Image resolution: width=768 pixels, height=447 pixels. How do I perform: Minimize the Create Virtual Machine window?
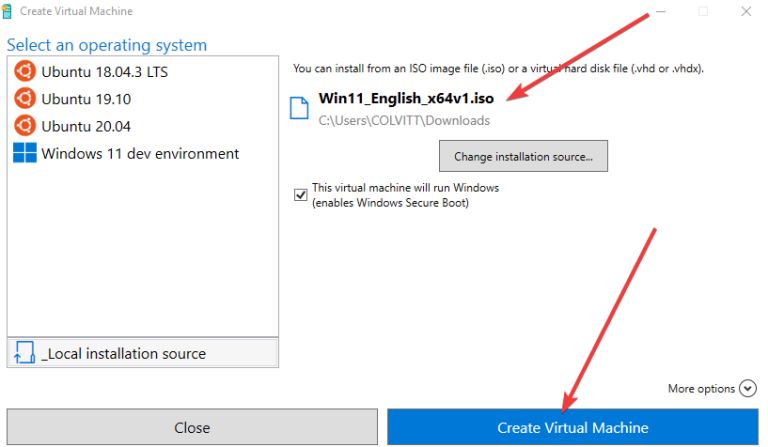tap(660, 11)
